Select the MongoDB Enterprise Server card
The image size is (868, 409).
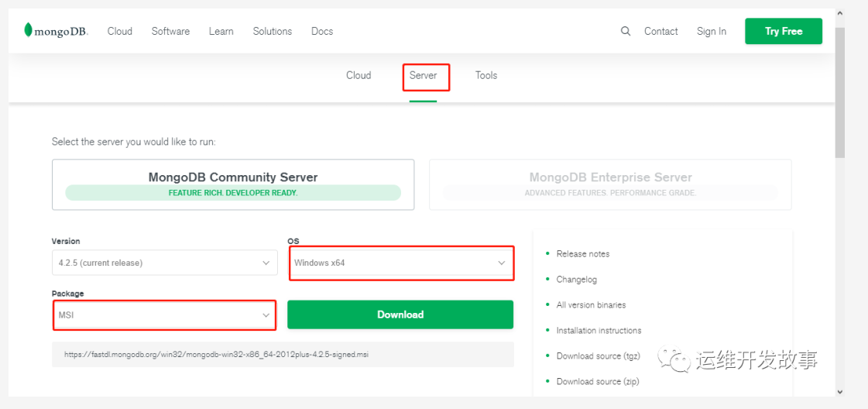(610, 185)
